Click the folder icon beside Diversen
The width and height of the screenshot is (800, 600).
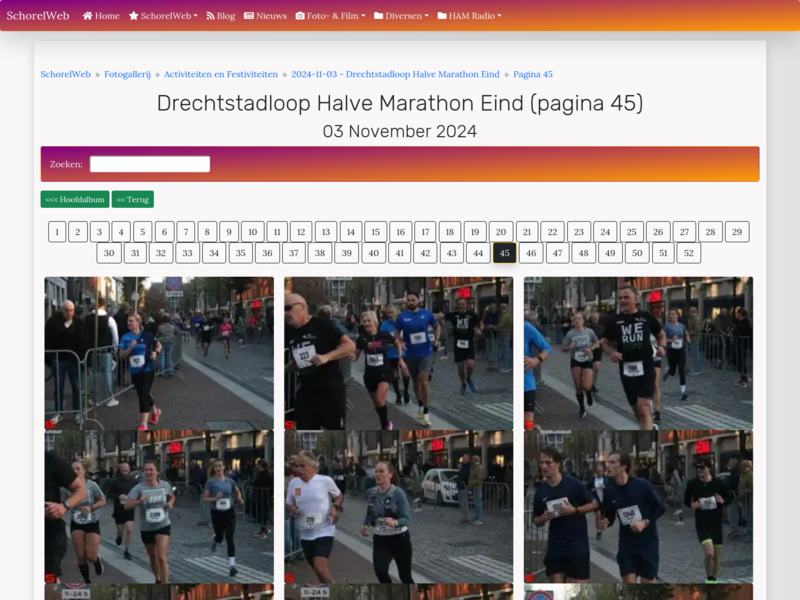pos(379,16)
